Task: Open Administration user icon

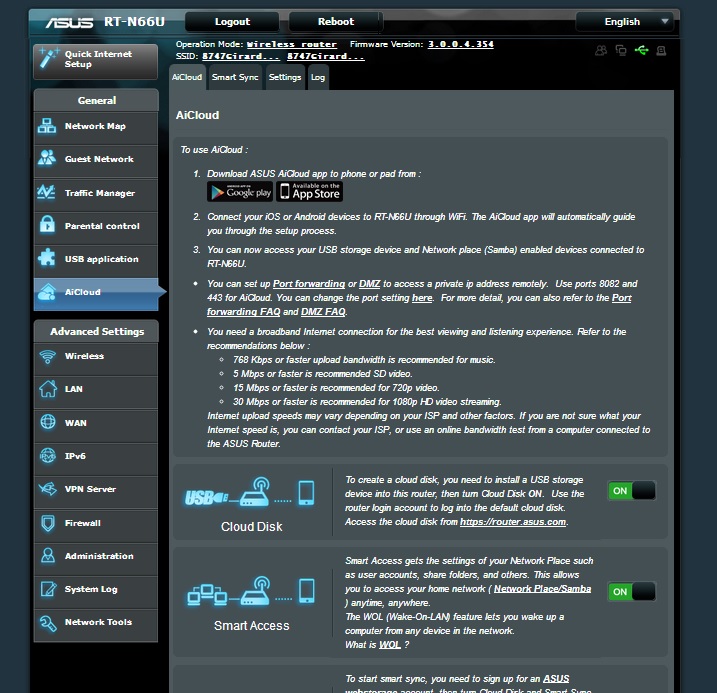Action: click(48, 556)
